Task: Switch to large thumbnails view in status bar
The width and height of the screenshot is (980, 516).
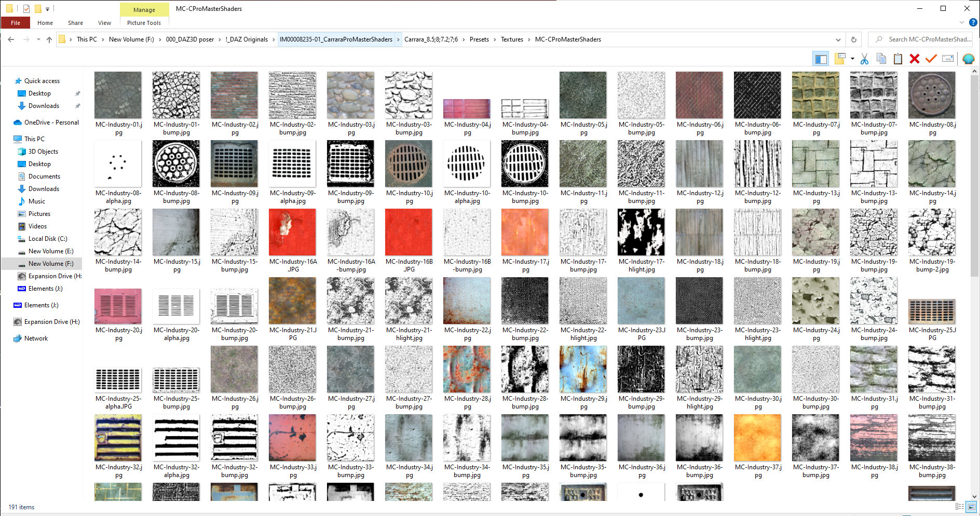Action: tap(971, 507)
